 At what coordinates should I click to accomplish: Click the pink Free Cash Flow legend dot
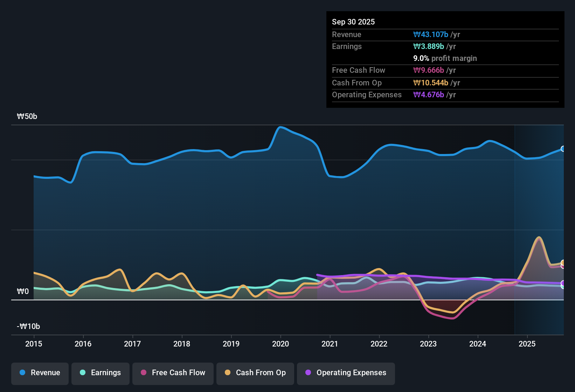click(144, 373)
